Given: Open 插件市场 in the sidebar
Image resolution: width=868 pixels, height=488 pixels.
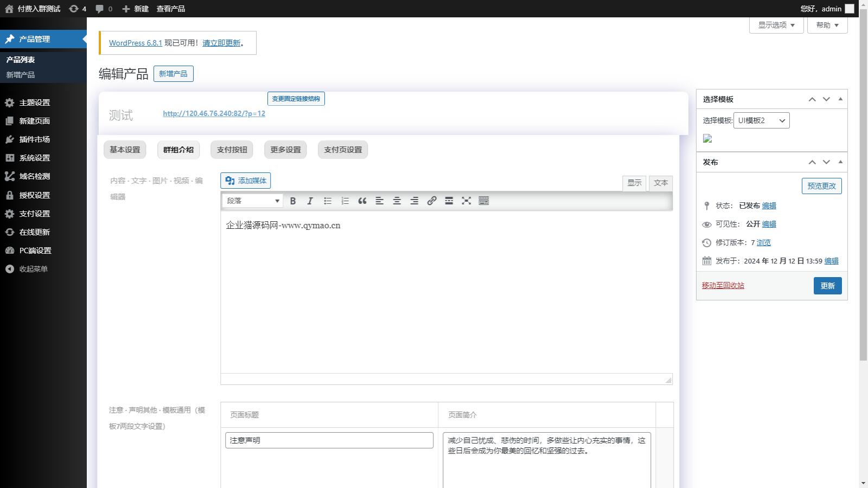Looking at the screenshot, I should coord(35,139).
